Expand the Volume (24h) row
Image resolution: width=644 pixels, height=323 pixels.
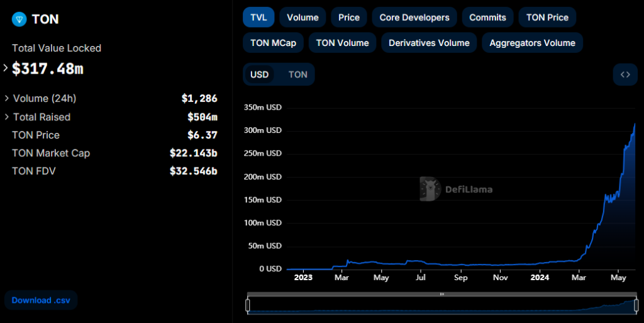tap(6, 98)
